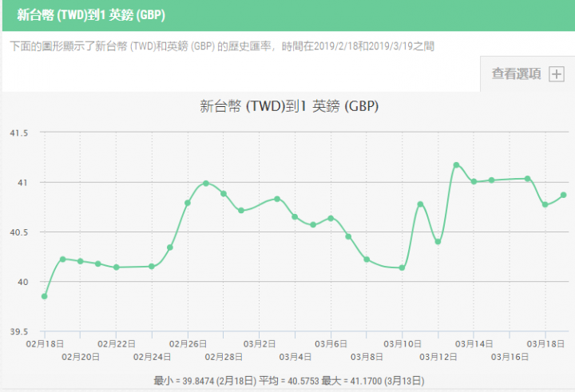The width and height of the screenshot is (575, 392).
Task: Click the x-axis label 02月24日
Action: click(x=153, y=357)
